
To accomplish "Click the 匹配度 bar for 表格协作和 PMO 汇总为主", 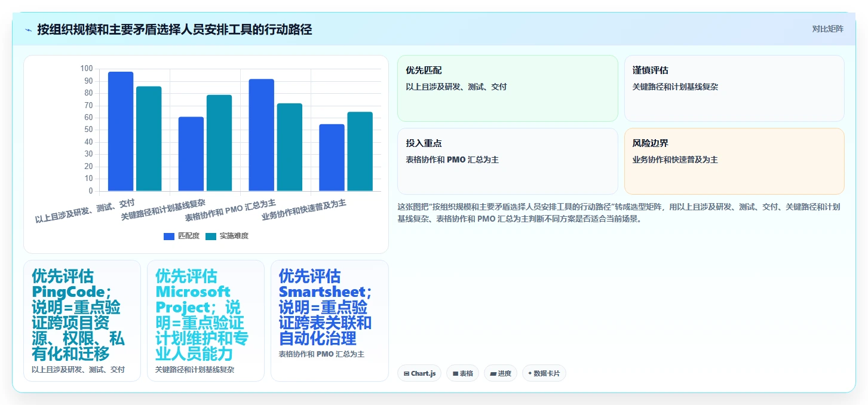I will point(262,135).
